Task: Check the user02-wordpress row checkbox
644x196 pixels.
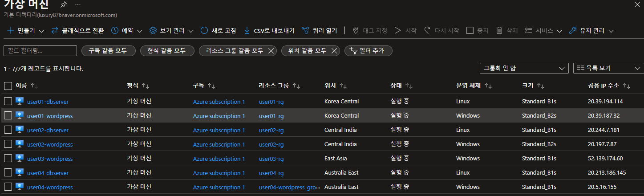Action: coord(8,144)
